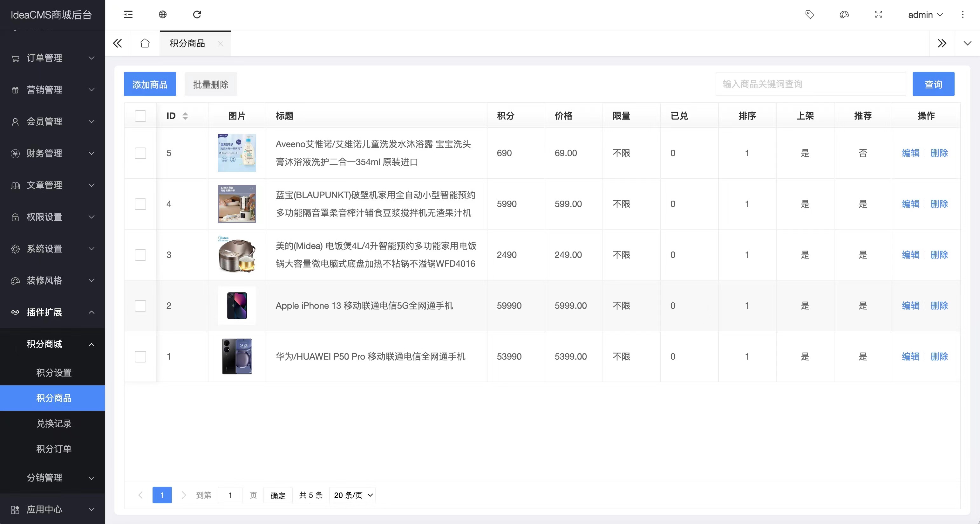
Task: Open the website globe icon
Action: 162,14
